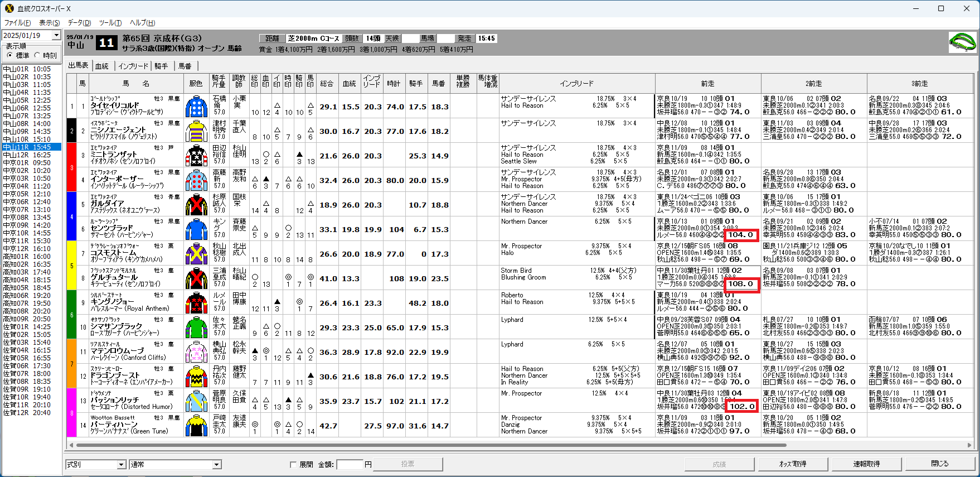Click the 時計 column header

pyautogui.click(x=394, y=84)
